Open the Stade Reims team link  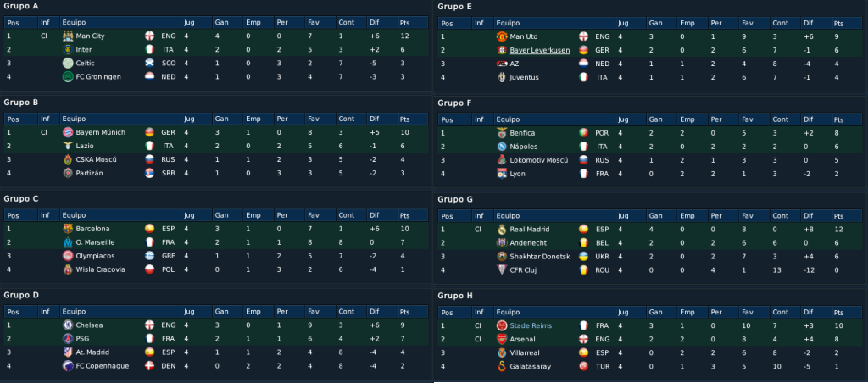point(531,325)
